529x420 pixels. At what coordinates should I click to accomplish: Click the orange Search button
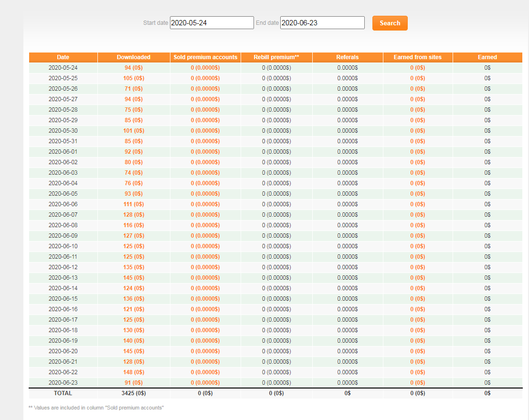[x=390, y=23]
